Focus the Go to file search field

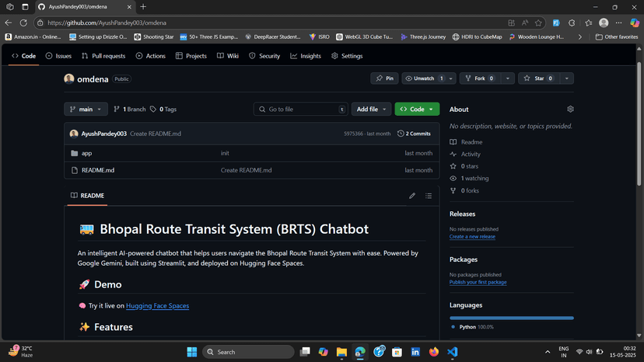pyautogui.click(x=301, y=110)
